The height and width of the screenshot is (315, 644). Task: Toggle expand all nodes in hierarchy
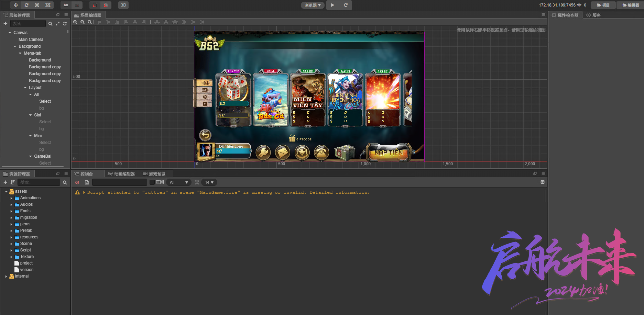click(x=57, y=24)
